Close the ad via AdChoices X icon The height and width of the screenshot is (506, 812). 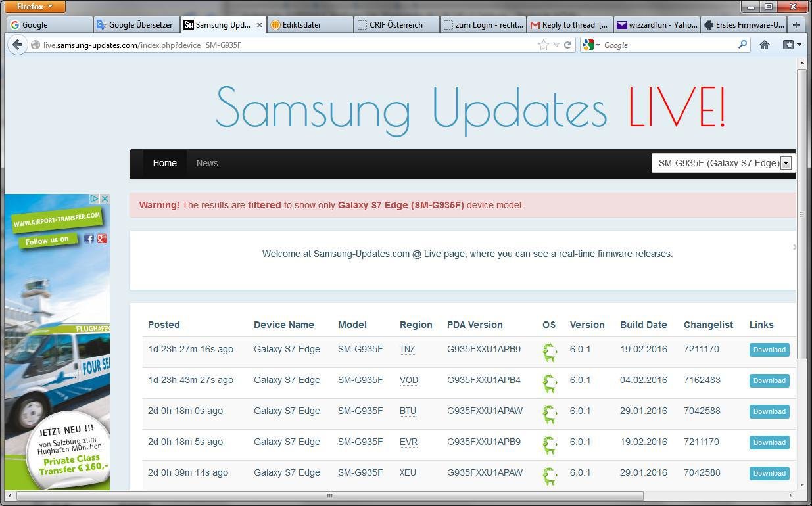[105, 198]
